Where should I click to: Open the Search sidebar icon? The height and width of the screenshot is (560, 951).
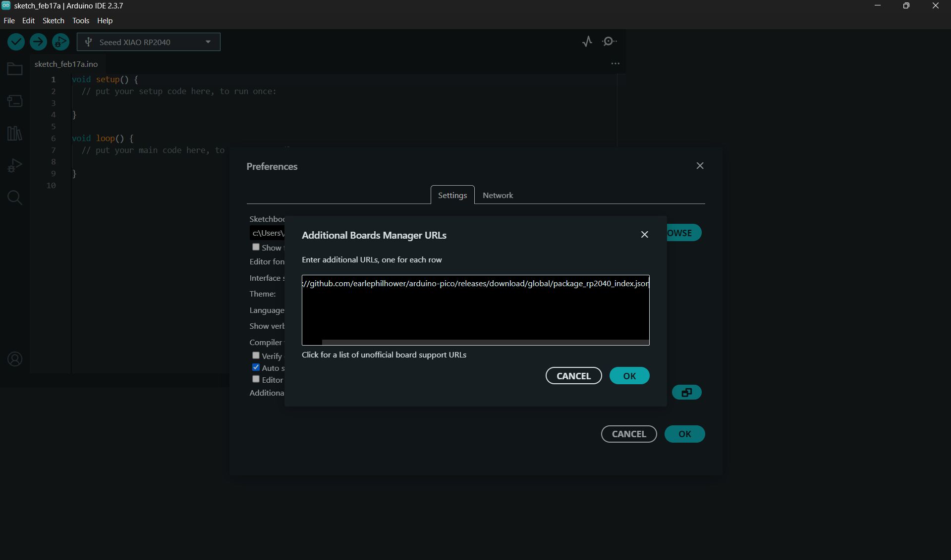[15, 198]
